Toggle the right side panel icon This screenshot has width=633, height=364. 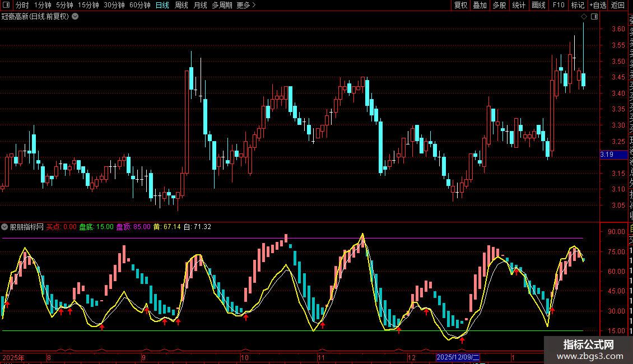(594, 17)
